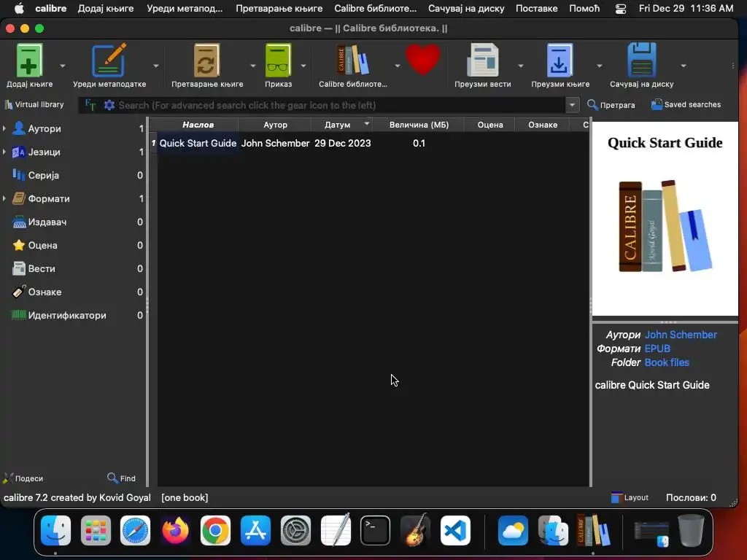Click Сачувај на диску floppy icon
Image resolution: width=747 pixels, height=560 pixels.
642,60
